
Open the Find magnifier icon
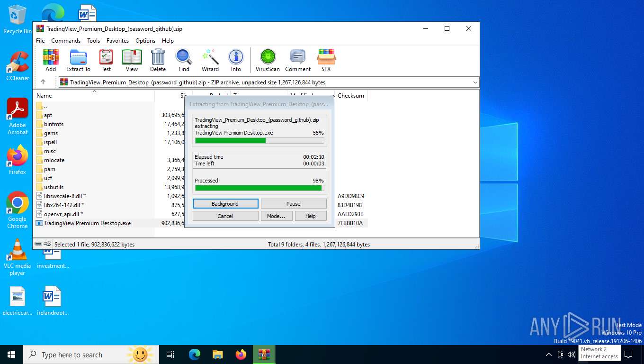184,60
